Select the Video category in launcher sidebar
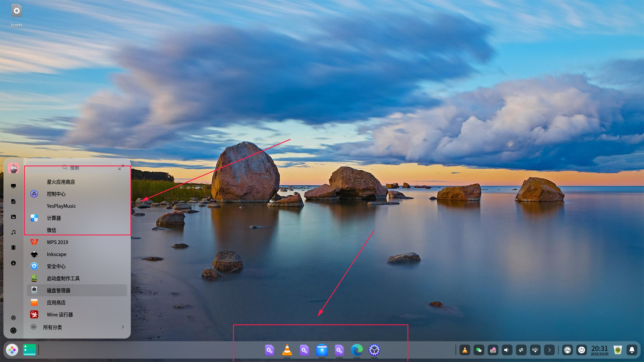Viewport: 644px width, 362px height. (13, 248)
